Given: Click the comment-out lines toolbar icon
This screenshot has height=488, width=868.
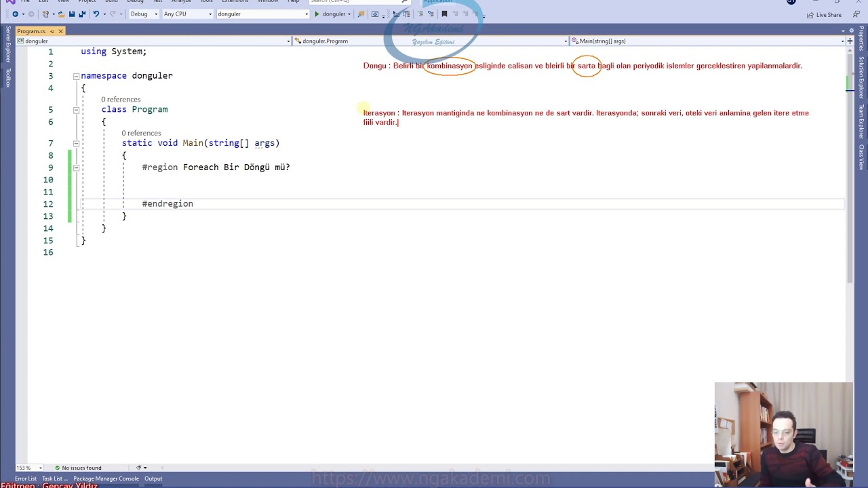Looking at the screenshot, I should tap(420, 14).
